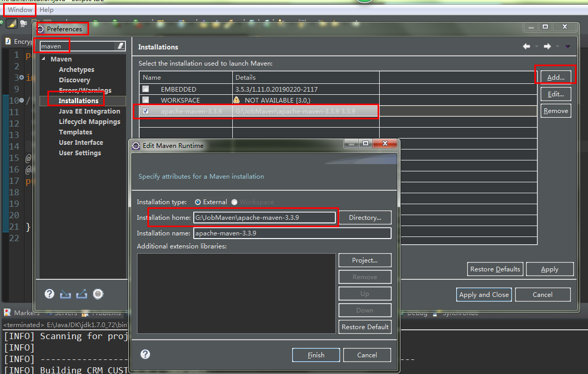Click the Project... extension button
Image resolution: width=588 pixels, height=374 pixels.
click(x=365, y=260)
